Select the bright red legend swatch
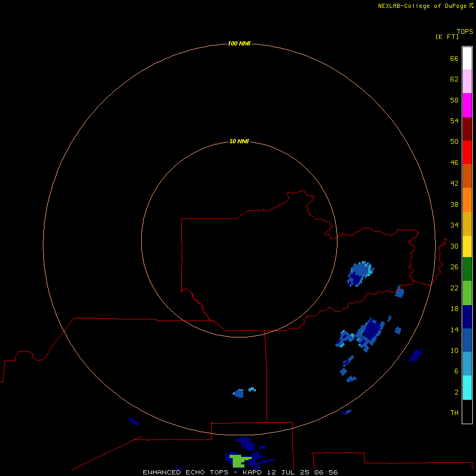This screenshot has width=476, height=476. coord(467,152)
